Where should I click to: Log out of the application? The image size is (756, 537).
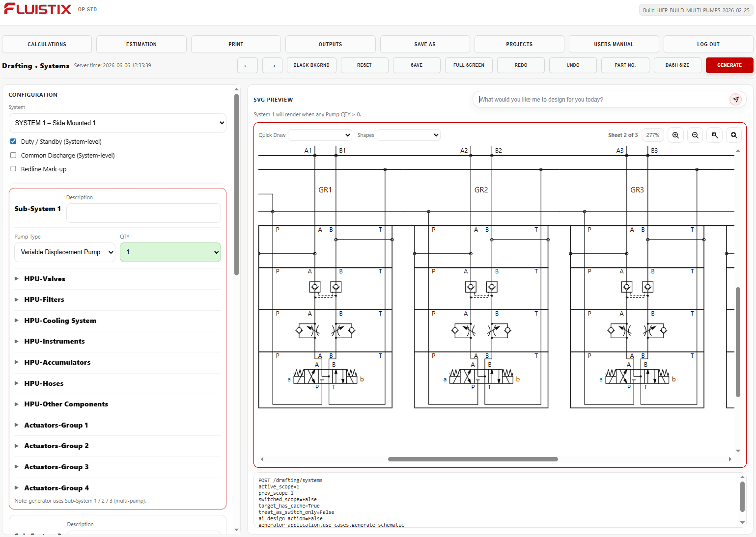708,44
